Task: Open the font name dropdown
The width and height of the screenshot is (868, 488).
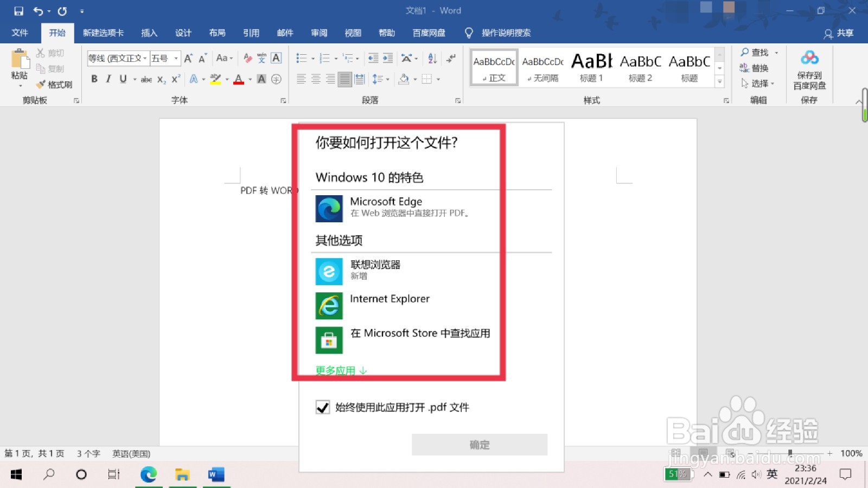Action: coord(145,58)
